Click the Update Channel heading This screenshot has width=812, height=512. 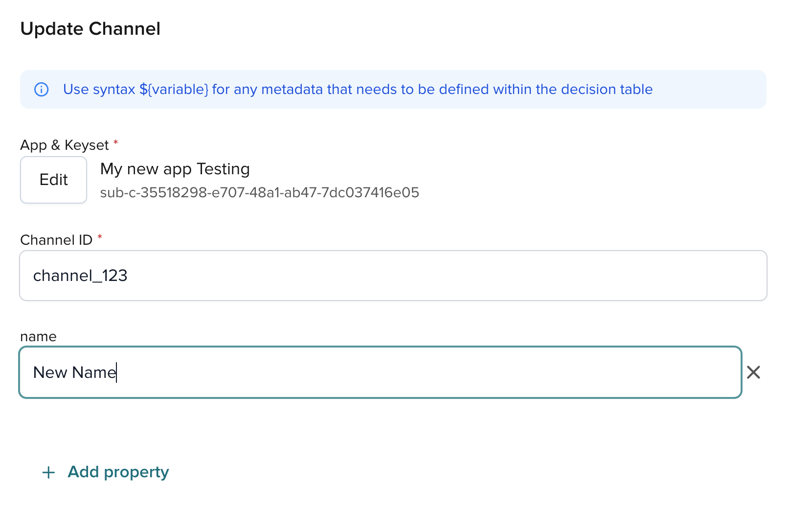90,28
